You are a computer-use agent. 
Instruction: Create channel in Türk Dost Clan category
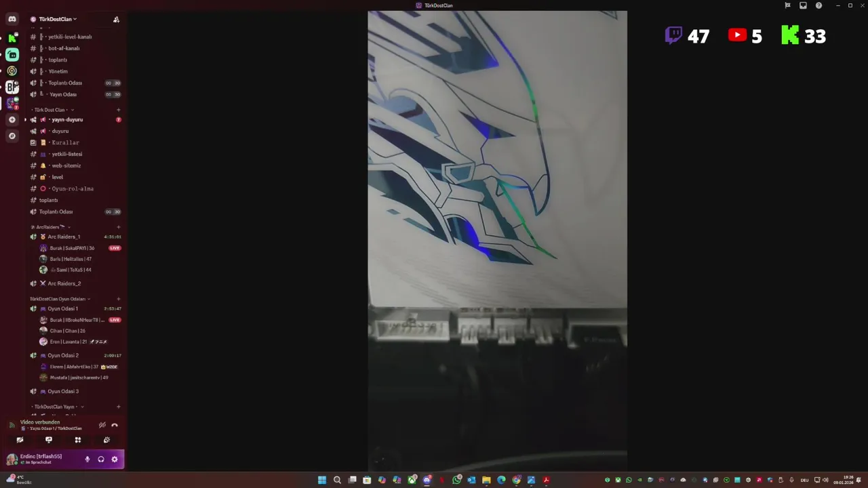(x=118, y=110)
